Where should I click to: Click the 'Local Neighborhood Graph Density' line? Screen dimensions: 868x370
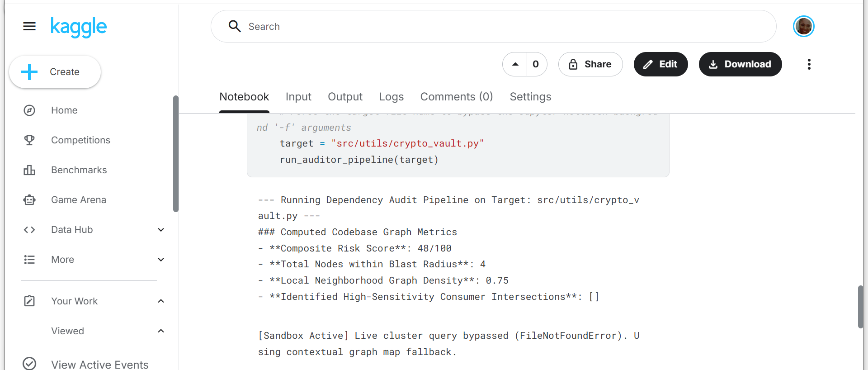click(x=383, y=280)
